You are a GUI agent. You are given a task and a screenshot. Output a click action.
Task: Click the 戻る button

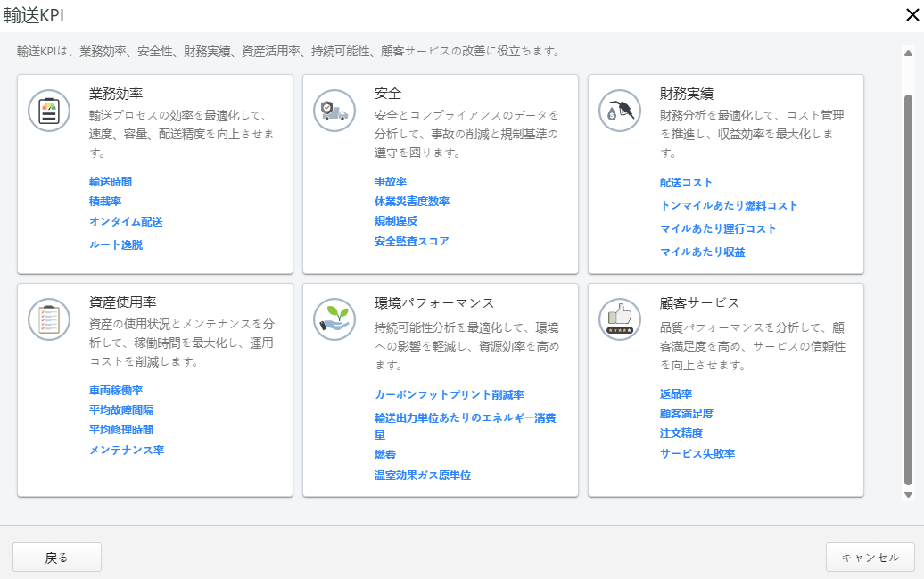56,557
